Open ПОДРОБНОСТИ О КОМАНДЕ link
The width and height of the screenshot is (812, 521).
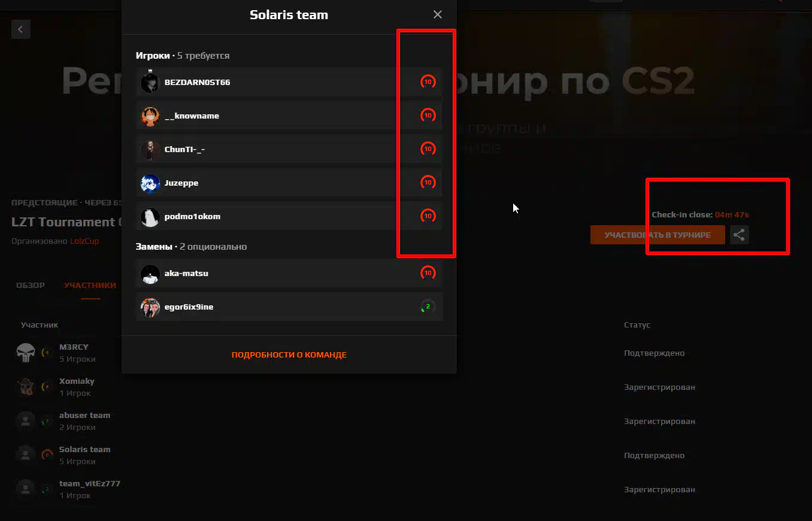coord(289,355)
